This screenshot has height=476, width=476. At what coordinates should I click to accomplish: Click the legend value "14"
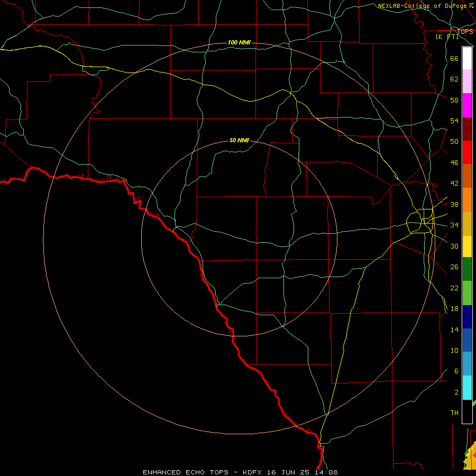pyautogui.click(x=454, y=329)
